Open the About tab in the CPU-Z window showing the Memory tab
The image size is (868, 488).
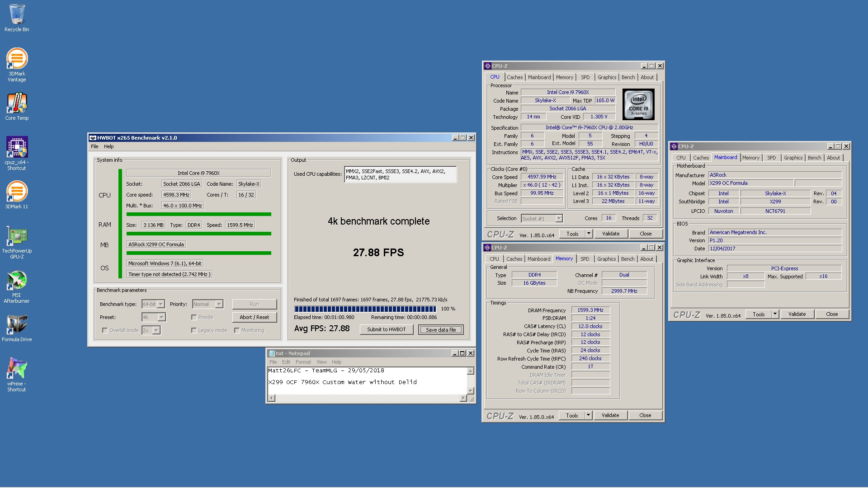pos(646,259)
